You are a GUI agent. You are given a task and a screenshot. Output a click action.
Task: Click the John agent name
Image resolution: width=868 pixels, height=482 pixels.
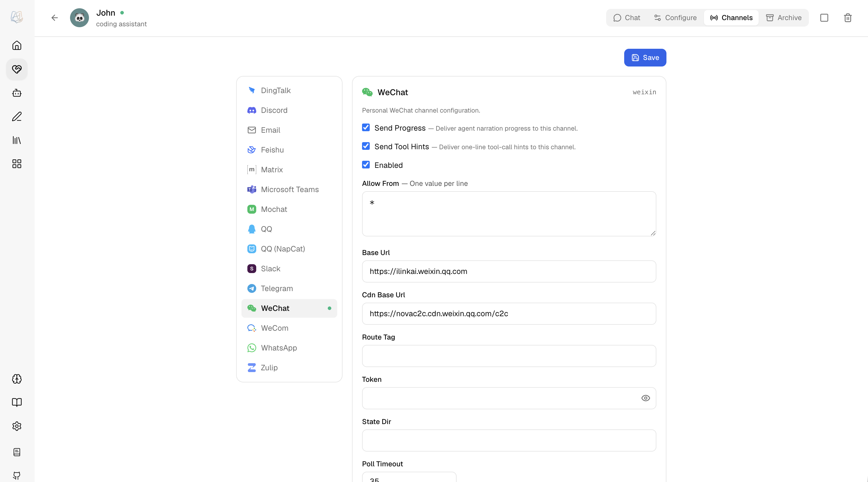coord(106,13)
